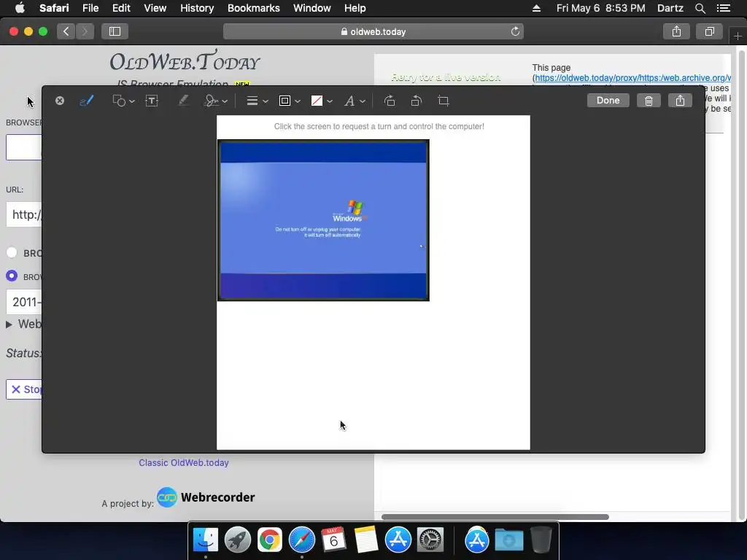The height and width of the screenshot is (560, 747).
Task: Click the Text Style font icon
Action: 349,101
